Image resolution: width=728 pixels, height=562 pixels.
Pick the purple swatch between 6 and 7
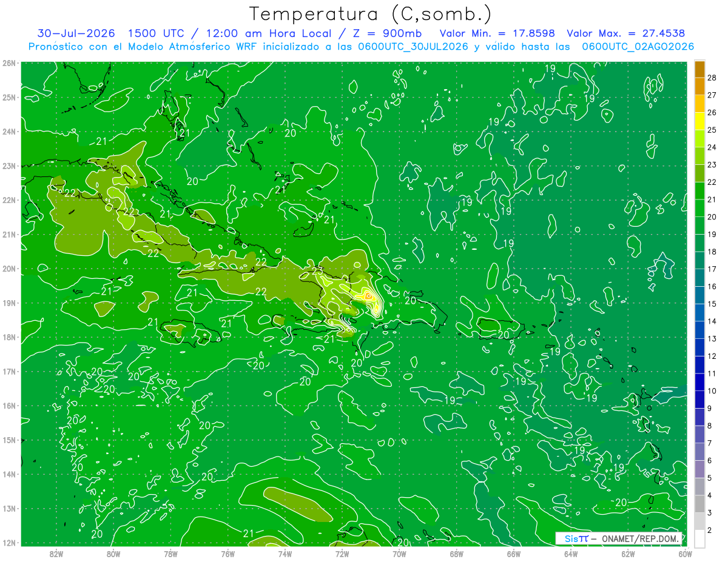pyautogui.click(x=699, y=452)
